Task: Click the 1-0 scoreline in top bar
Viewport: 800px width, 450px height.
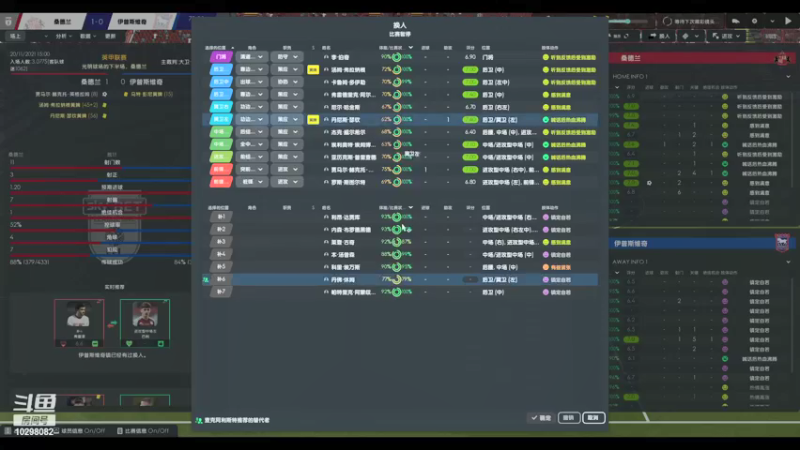Action: click(x=97, y=21)
